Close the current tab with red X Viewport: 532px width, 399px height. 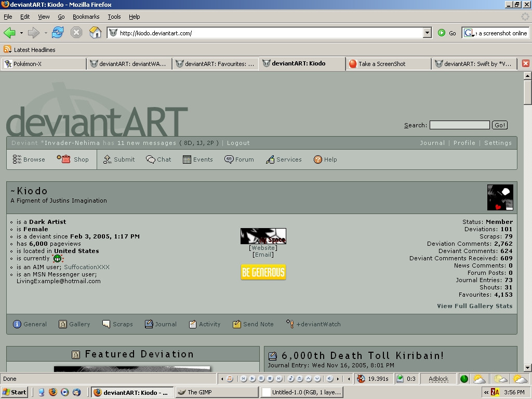point(526,63)
